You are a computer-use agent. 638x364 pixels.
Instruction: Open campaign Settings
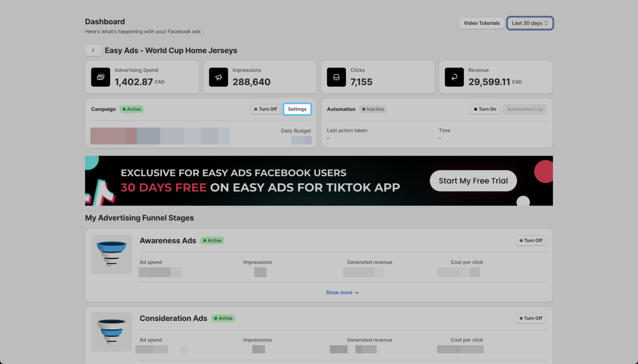(x=297, y=109)
